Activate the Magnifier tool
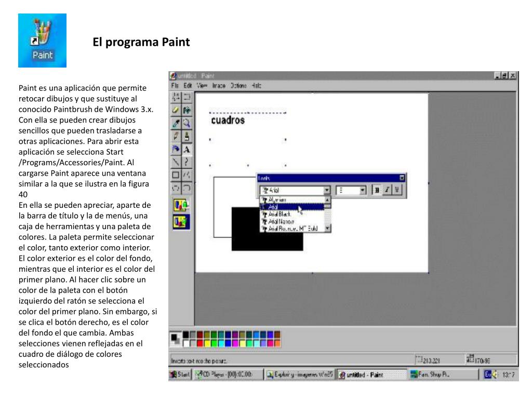This screenshot has height=399, width=532. point(187,123)
